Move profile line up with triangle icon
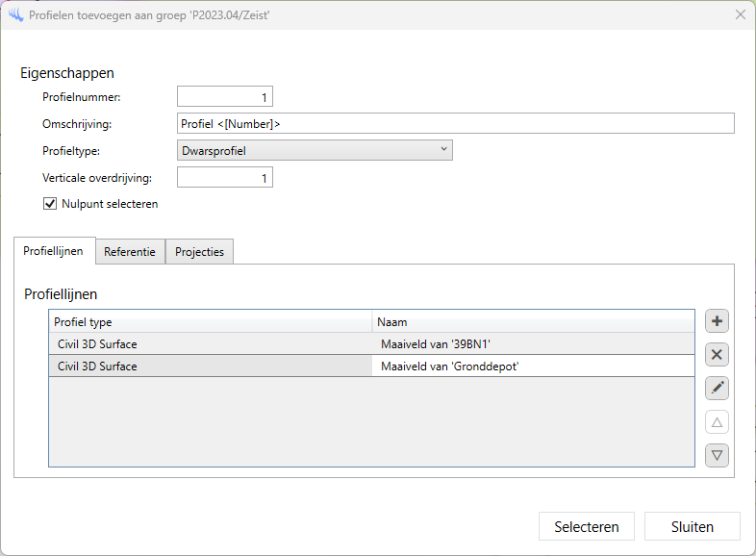The width and height of the screenshot is (756, 556). (x=717, y=422)
